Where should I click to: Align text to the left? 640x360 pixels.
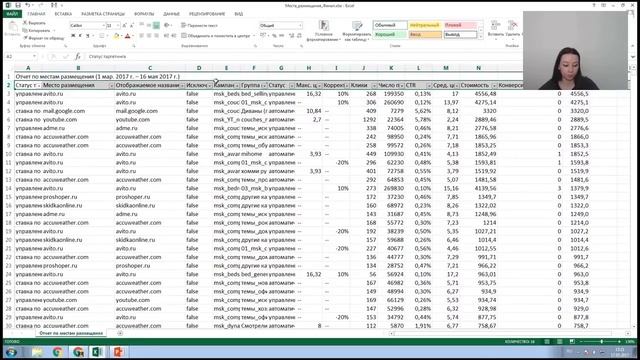tap(142, 36)
